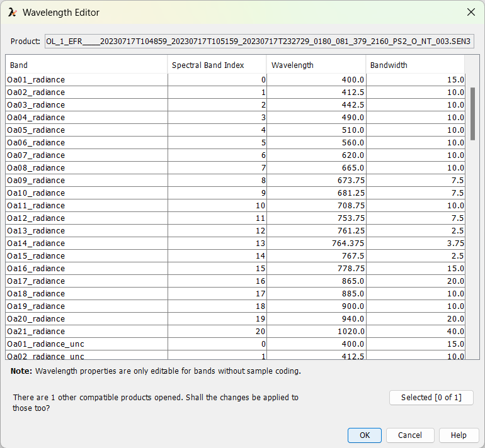Click the vertical scrollbar thumb of the table
The image size is (485, 448).
tap(472, 113)
